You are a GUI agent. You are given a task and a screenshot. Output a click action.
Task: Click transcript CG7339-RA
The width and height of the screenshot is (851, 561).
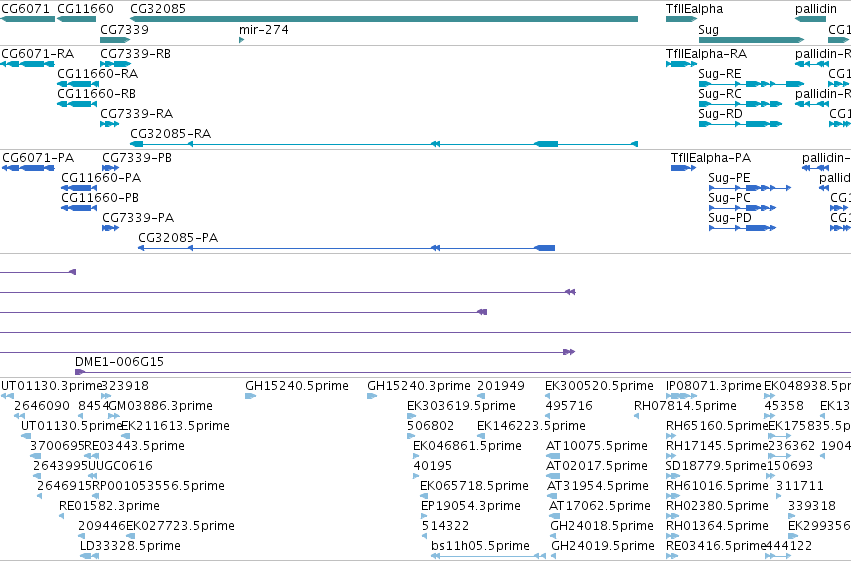(x=136, y=113)
